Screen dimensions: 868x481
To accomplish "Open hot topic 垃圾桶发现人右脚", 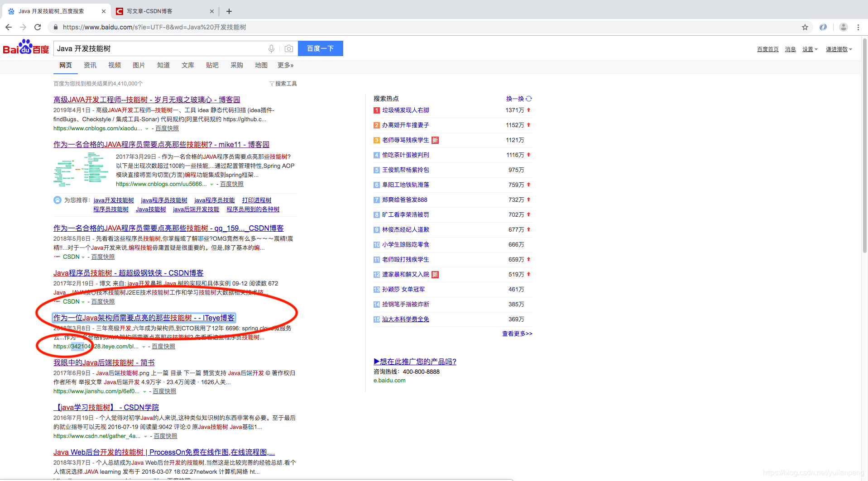I will click(406, 110).
